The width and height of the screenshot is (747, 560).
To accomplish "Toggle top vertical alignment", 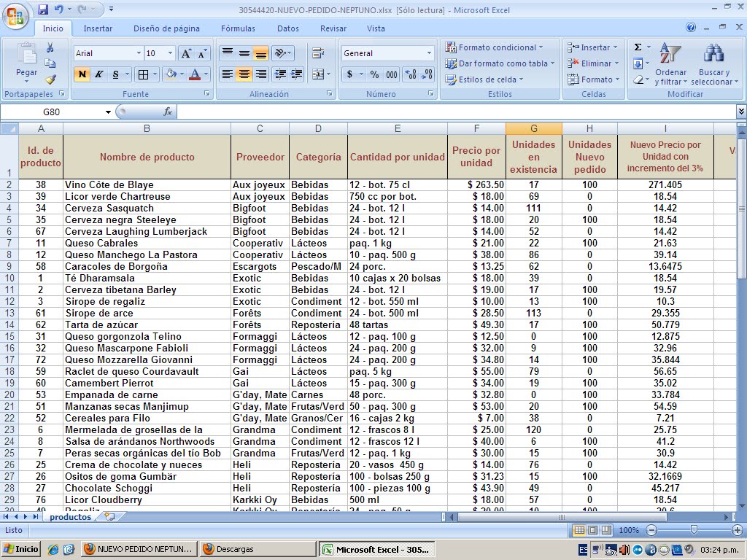I will [228, 52].
